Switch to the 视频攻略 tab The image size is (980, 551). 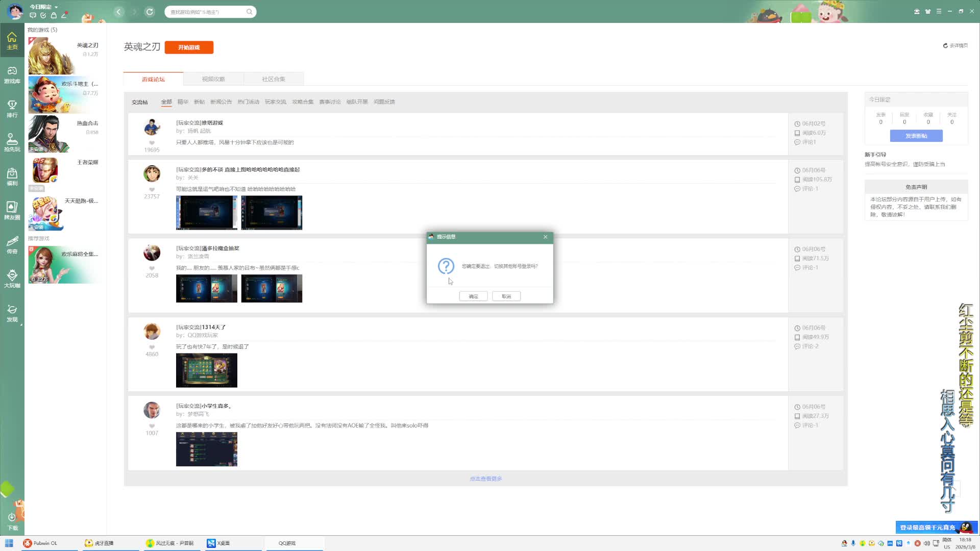(x=213, y=79)
